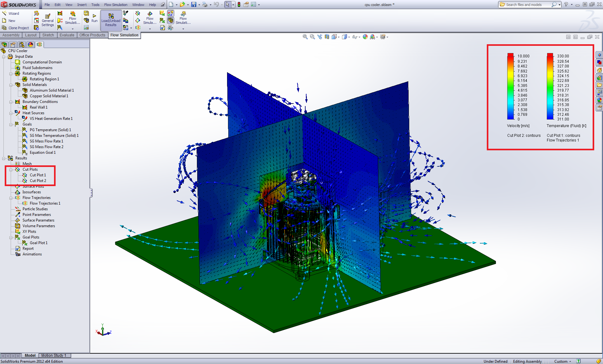Toggle the show geometry cube icon in the ribbon

coord(171,20)
